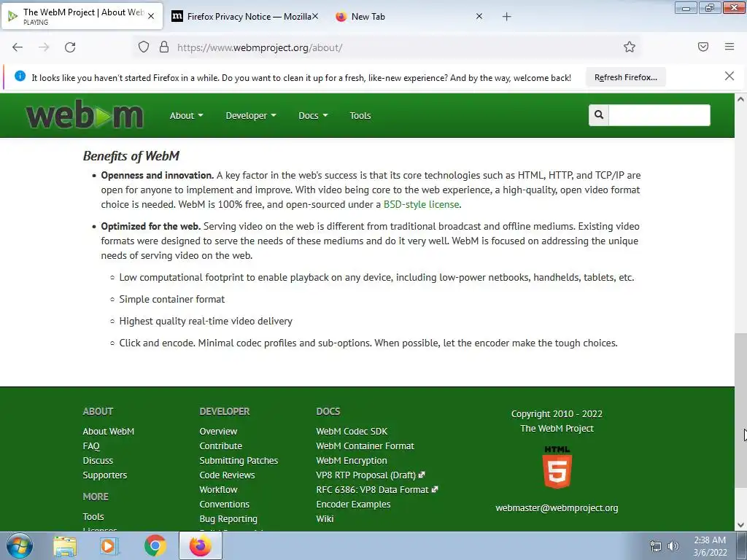The height and width of the screenshot is (560, 747).
Task: Launch Windows Media Player from taskbar
Action: point(109,546)
